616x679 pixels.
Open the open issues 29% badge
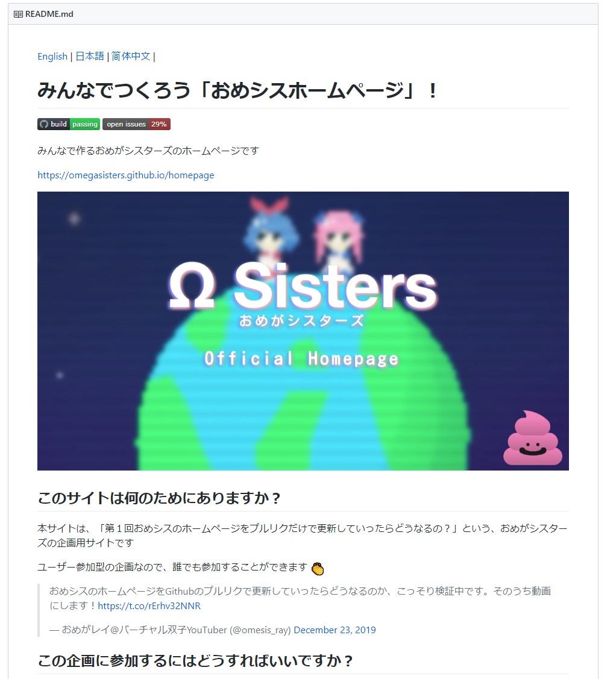136,124
